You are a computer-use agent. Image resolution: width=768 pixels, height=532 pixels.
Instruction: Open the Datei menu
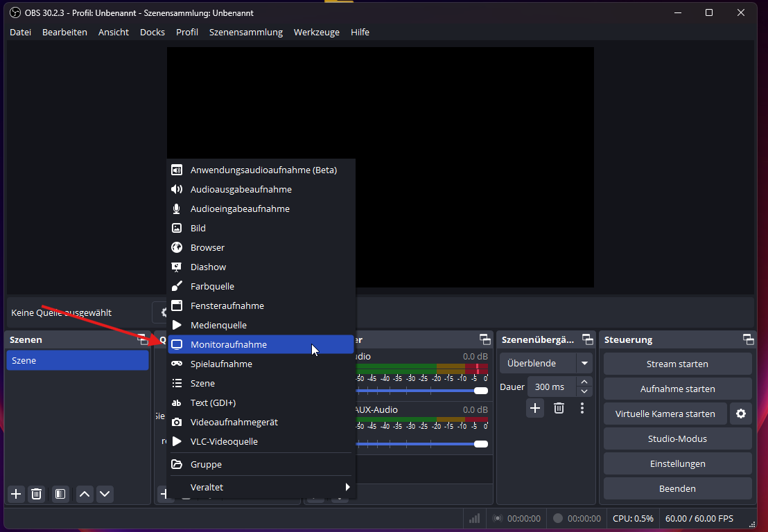point(21,33)
